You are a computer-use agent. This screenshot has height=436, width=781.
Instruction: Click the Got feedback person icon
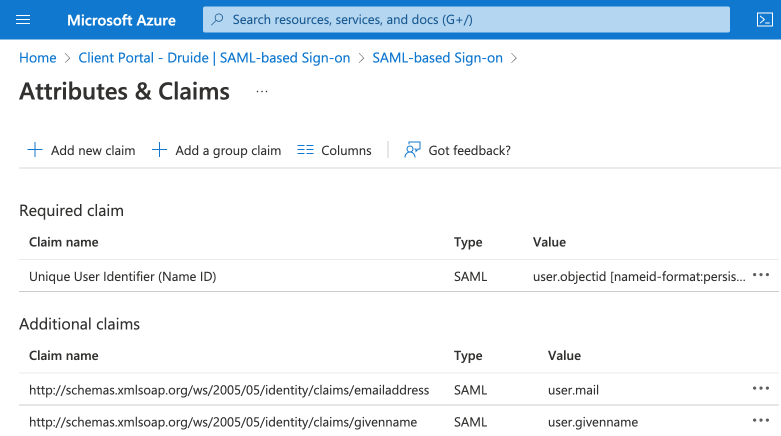(x=411, y=150)
